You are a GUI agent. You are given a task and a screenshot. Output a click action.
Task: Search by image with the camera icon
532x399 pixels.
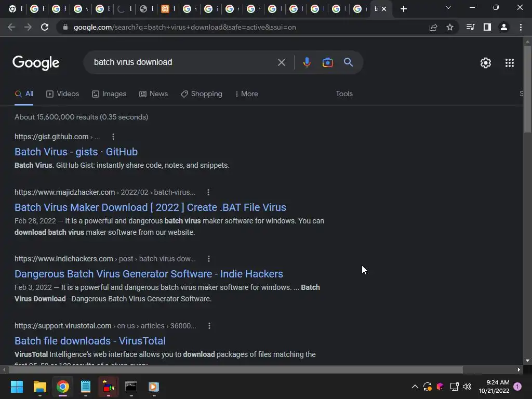pyautogui.click(x=327, y=62)
